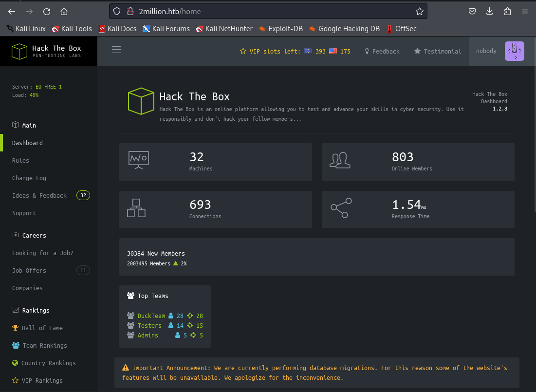The height and width of the screenshot is (392, 536).
Task: Open Firefox application menu
Action: tap(525, 11)
